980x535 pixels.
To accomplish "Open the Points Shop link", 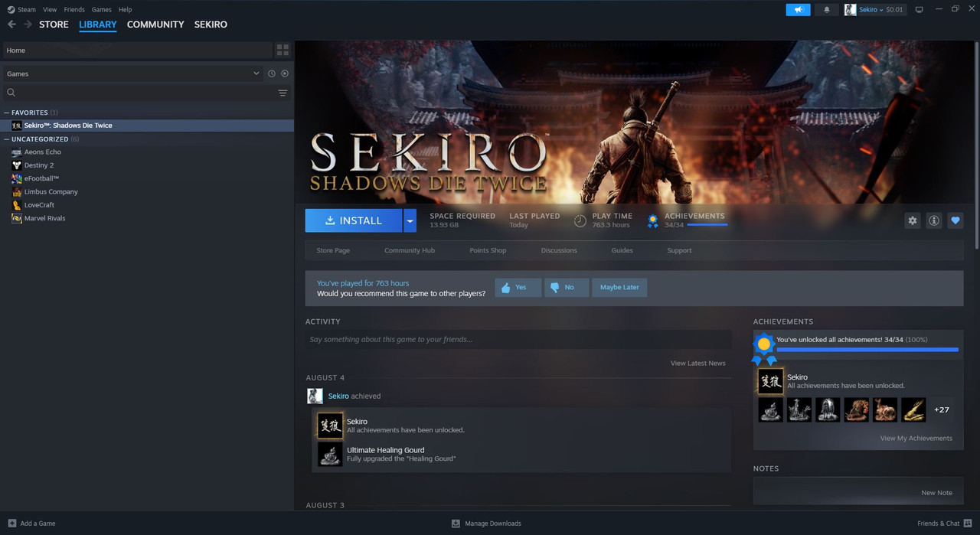I will 488,250.
